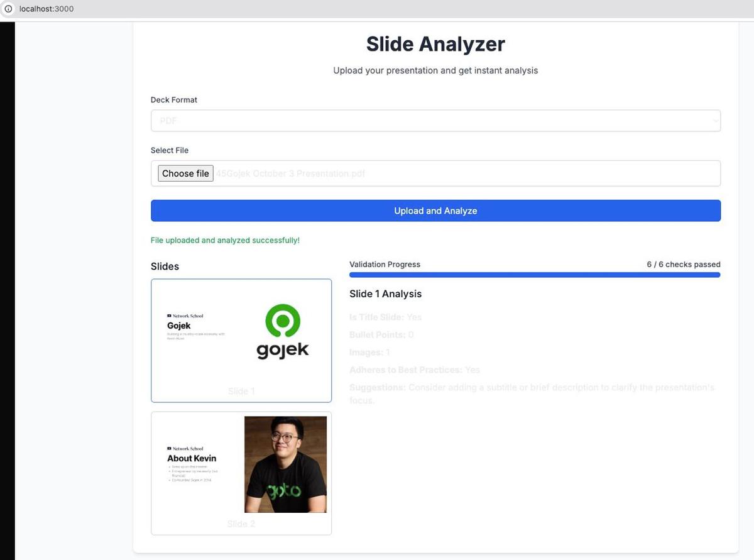Screen dimensions: 754x560
Task: Click the filename showing 45Gojek October 3 Presentation.pdf
Action: tap(290, 173)
